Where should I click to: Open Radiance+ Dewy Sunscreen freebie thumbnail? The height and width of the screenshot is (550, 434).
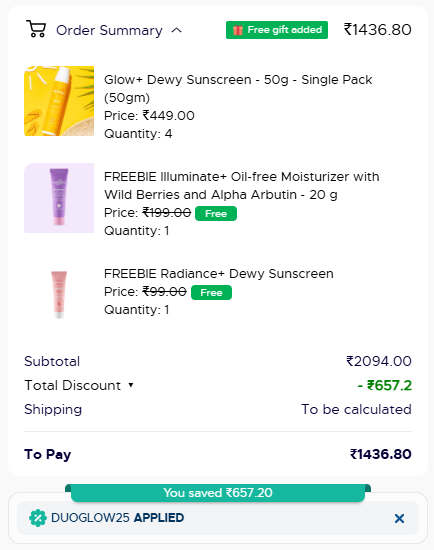pos(59,294)
